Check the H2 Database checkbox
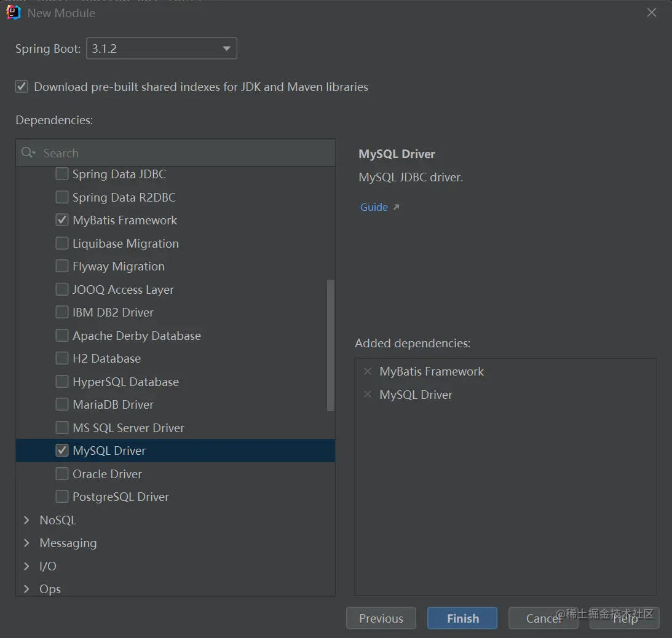Image resolution: width=672 pixels, height=638 pixels. click(x=62, y=358)
